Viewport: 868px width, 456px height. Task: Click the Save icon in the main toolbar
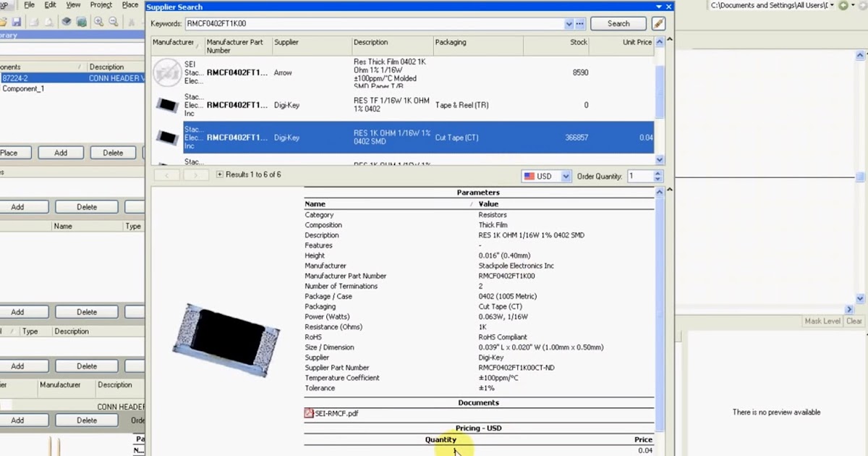click(16, 22)
